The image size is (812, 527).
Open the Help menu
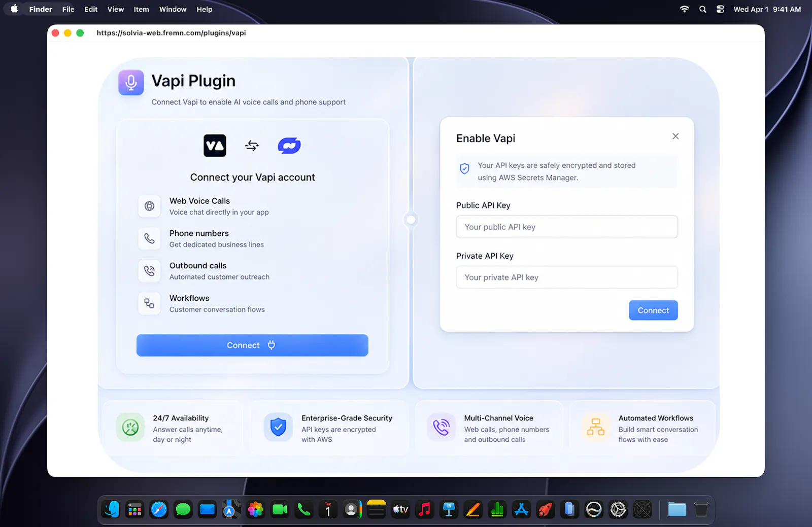point(205,9)
